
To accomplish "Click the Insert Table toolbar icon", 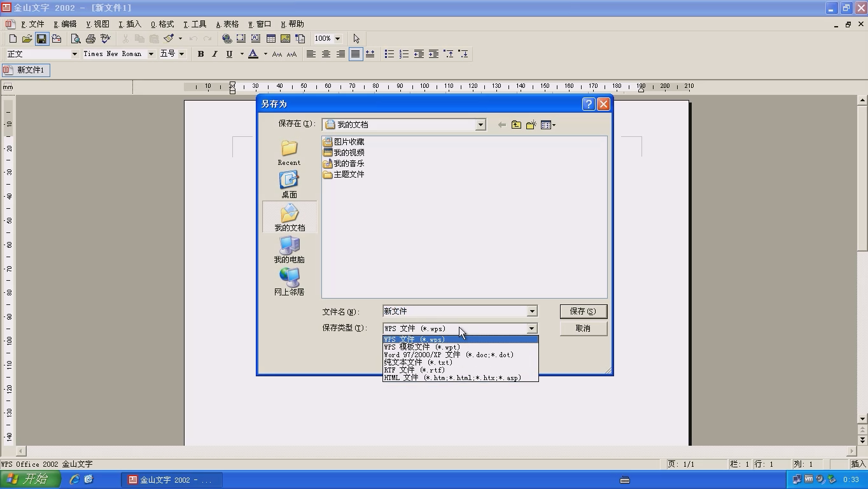I will [270, 39].
